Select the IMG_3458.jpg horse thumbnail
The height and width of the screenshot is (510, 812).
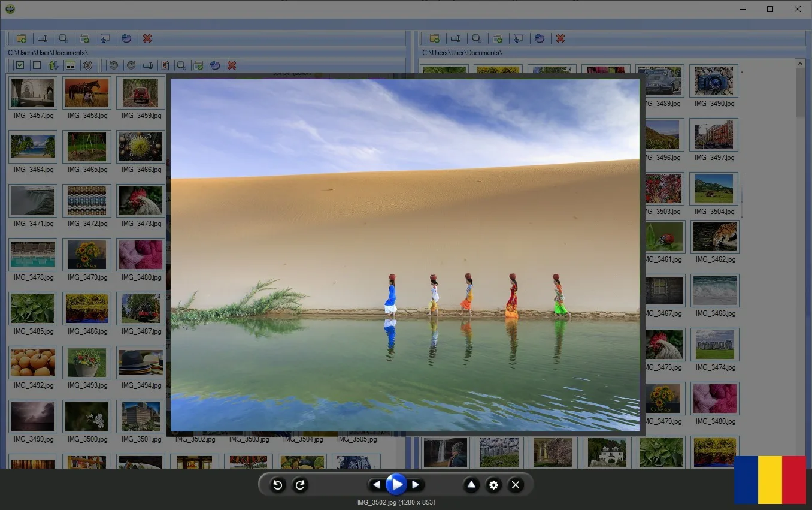[x=87, y=92]
